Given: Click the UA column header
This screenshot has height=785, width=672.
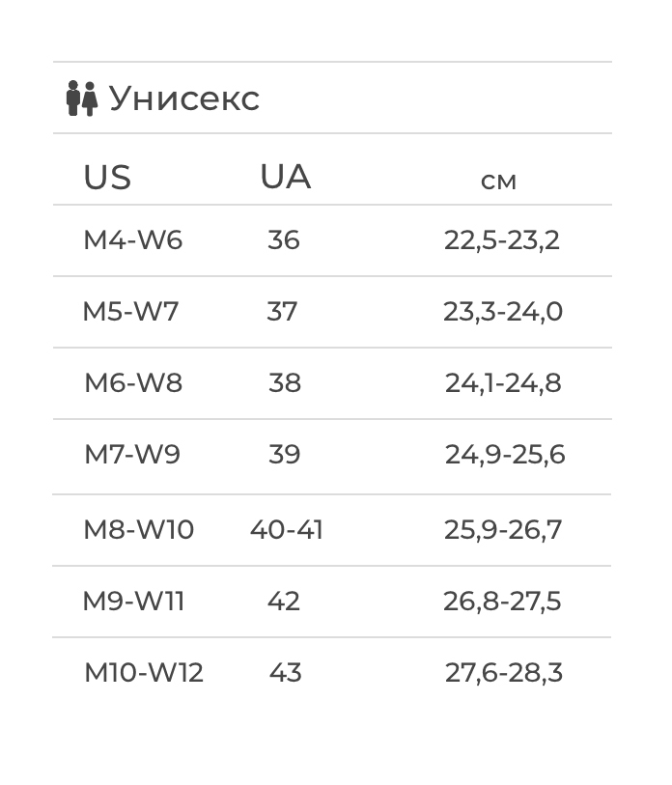Looking at the screenshot, I should click(286, 177).
